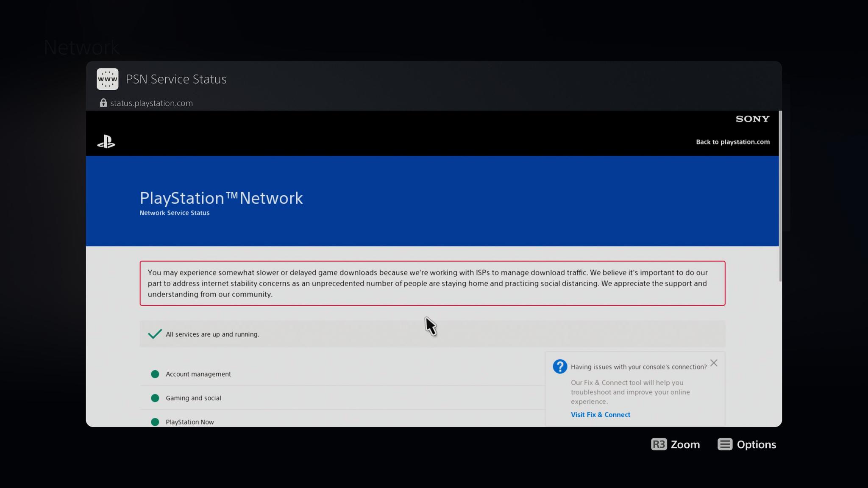
Task: Click the blue question mark help icon
Action: pyautogui.click(x=560, y=366)
